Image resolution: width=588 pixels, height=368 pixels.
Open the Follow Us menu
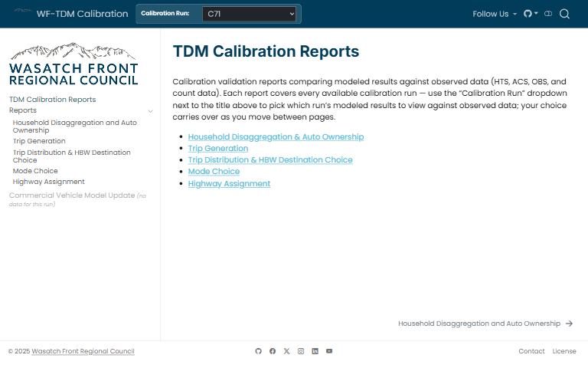tap(495, 14)
